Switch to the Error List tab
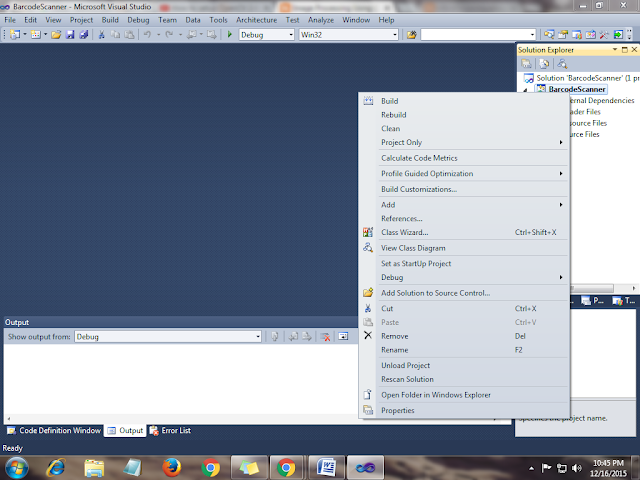640x480 pixels. point(171,431)
